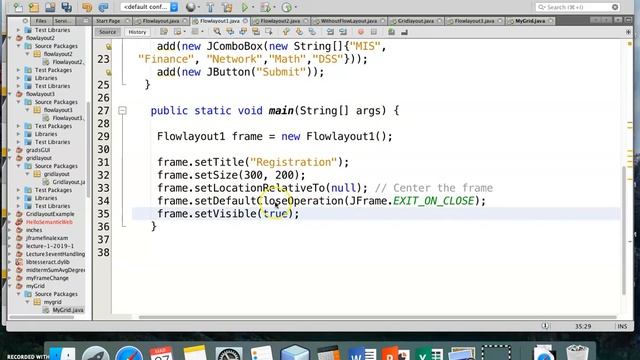Switch to the MyGrid.java tab

coord(529,21)
